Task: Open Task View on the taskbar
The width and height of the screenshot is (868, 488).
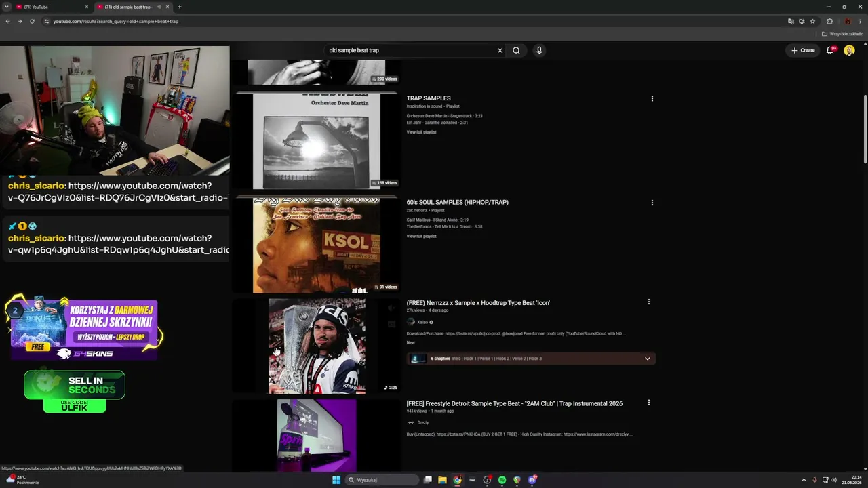Action: click(x=428, y=480)
